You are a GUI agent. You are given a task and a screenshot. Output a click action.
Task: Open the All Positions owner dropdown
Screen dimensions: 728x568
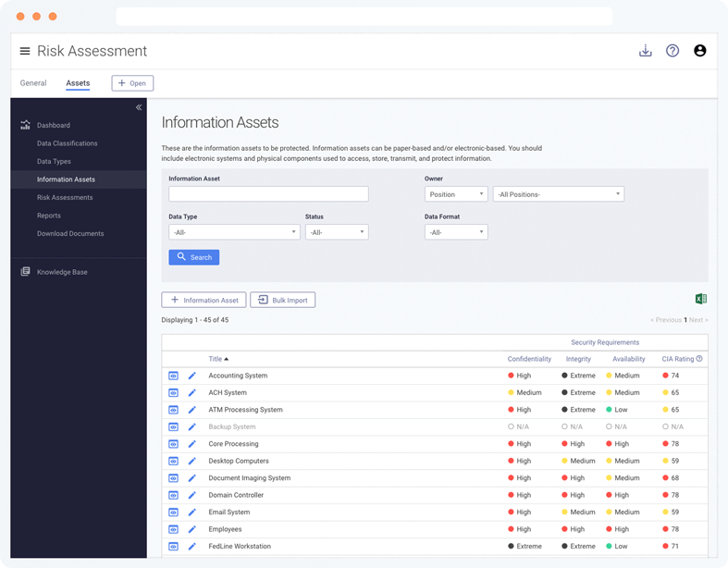click(558, 194)
